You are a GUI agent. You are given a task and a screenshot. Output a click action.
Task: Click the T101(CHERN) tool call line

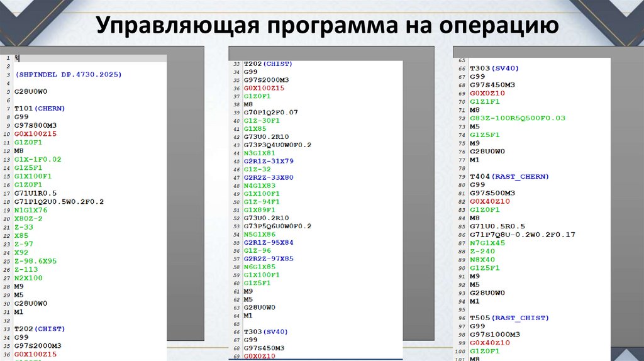40,108
